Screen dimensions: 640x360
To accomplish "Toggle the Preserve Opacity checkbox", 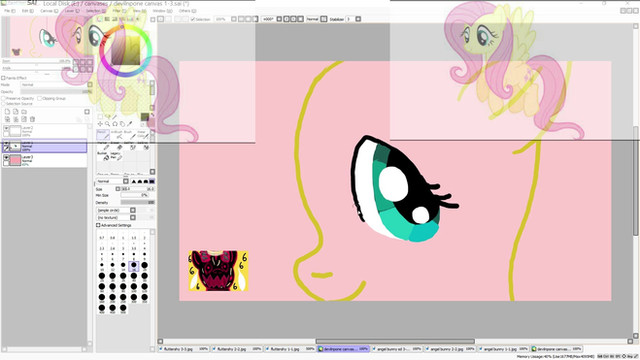I will pos(3,98).
